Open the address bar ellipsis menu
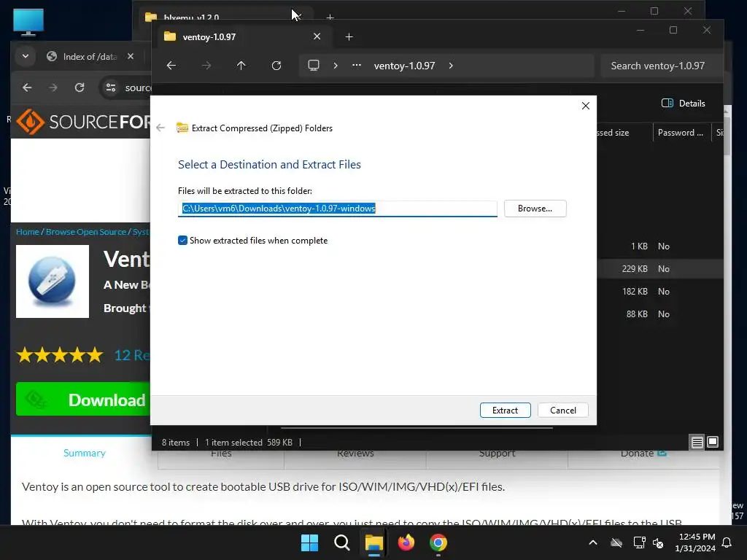 pyautogui.click(x=356, y=66)
